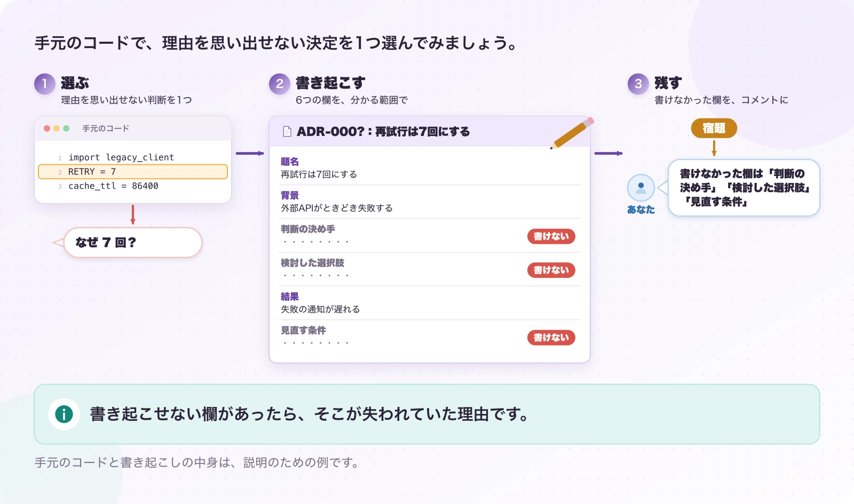Click the footnote 説明のための例です
The height and width of the screenshot is (504, 854).
click(x=301, y=462)
